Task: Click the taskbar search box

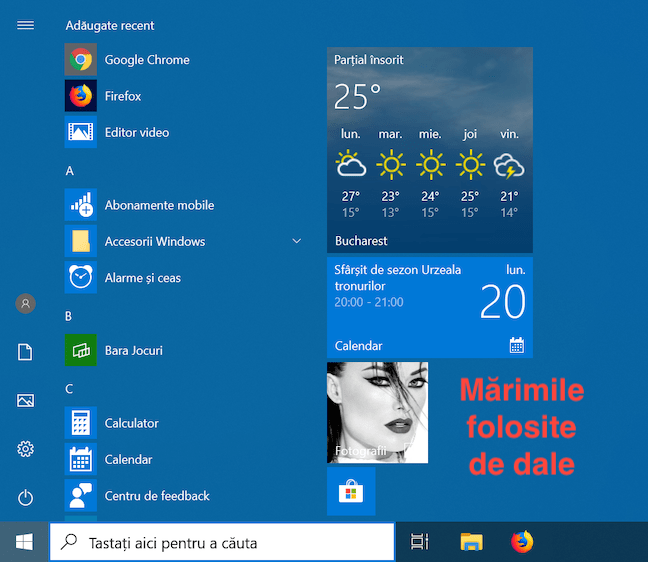Action: pyautogui.click(x=221, y=543)
